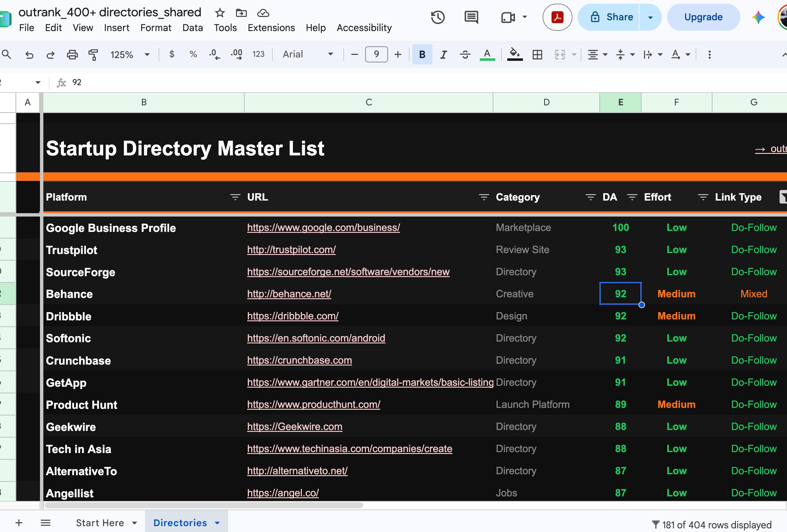
Task: Open the all sheets list icon
Action: click(45, 523)
